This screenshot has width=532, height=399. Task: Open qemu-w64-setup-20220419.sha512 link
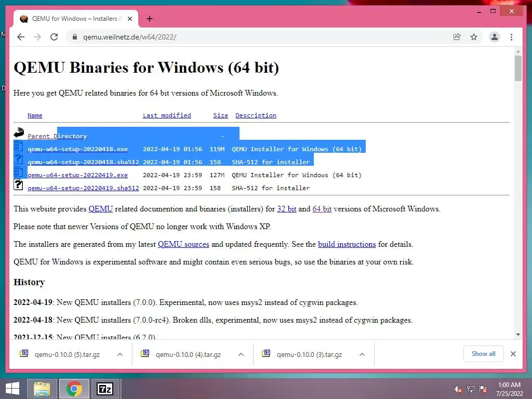pos(83,188)
